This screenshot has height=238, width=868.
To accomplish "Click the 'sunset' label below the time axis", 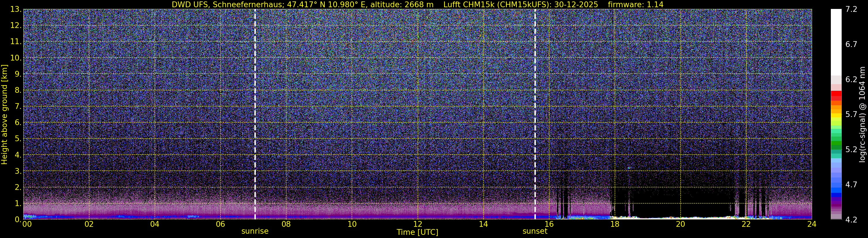I will click(535, 231).
